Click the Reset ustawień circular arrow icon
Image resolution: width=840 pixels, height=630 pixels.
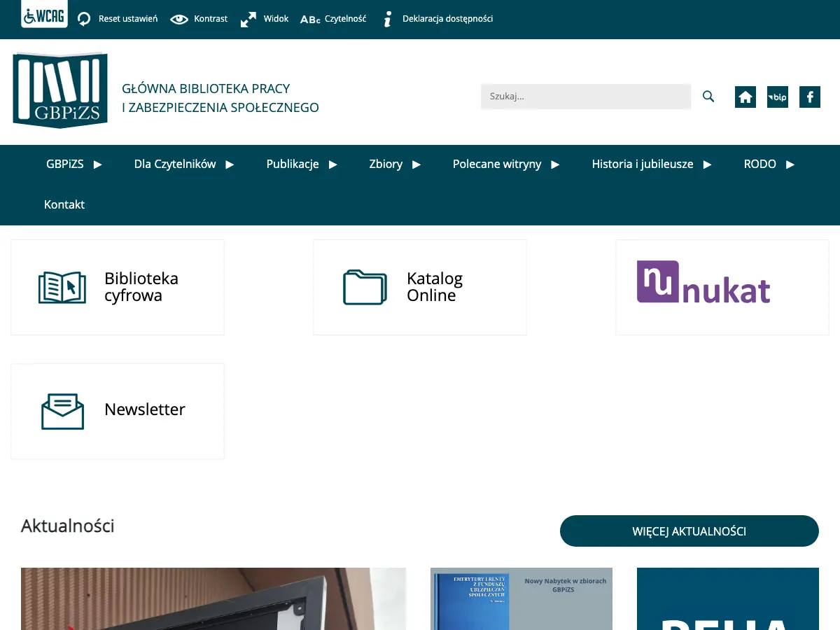click(x=84, y=19)
